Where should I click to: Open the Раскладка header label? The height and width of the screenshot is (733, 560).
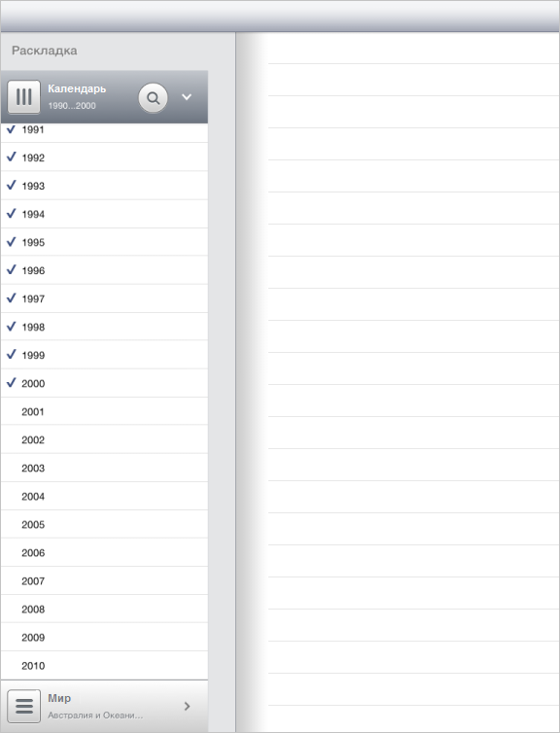(x=45, y=51)
